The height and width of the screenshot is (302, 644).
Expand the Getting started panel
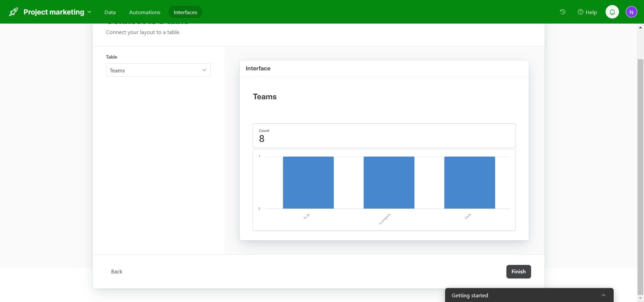click(603, 295)
